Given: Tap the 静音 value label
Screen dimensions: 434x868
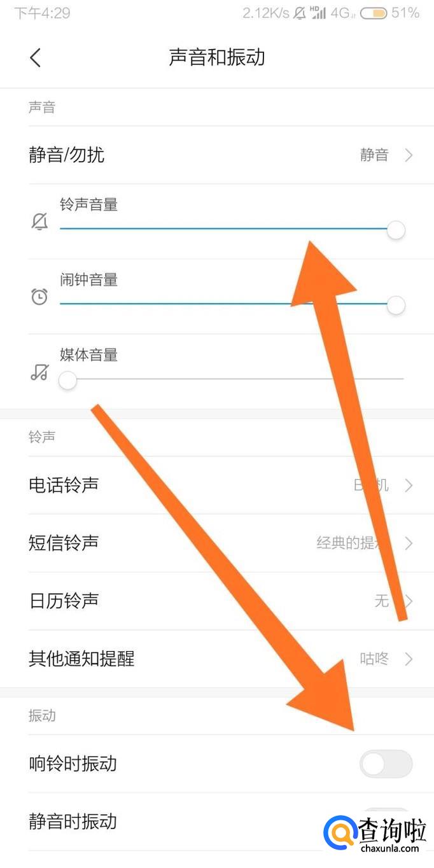Looking at the screenshot, I should [374, 155].
